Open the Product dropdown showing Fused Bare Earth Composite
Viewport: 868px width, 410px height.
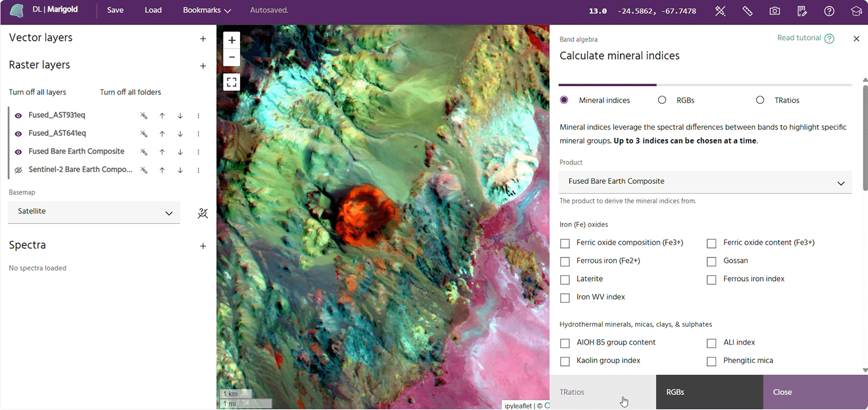pos(704,182)
